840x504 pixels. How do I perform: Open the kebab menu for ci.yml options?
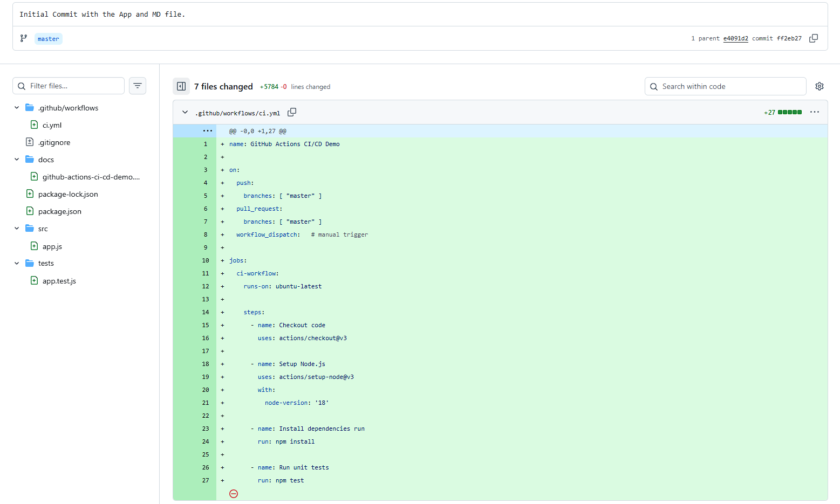(815, 112)
